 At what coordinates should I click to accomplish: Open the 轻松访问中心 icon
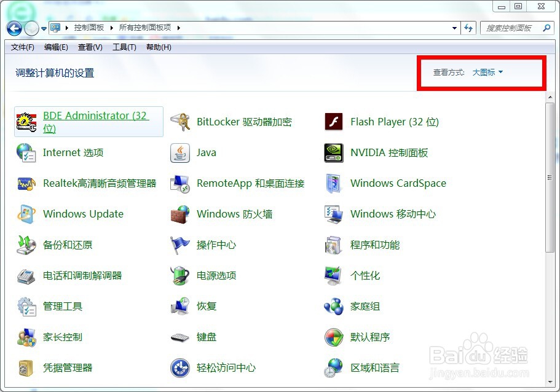point(180,367)
